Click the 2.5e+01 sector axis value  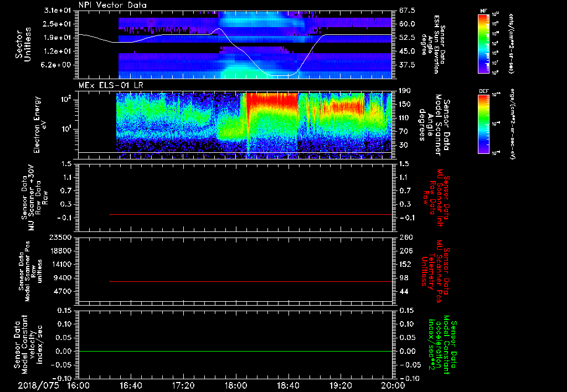click(x=58, y=24)
